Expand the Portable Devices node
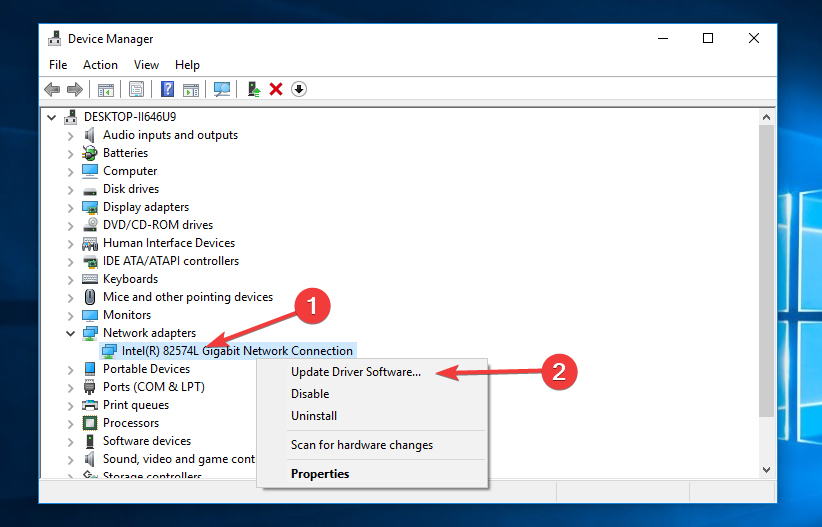 pos(70,370)
